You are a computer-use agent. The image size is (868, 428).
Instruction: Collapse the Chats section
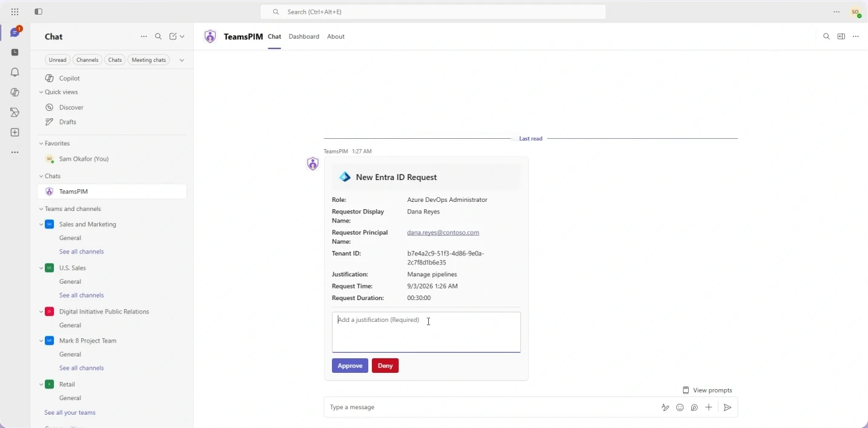tap(41, 176)
